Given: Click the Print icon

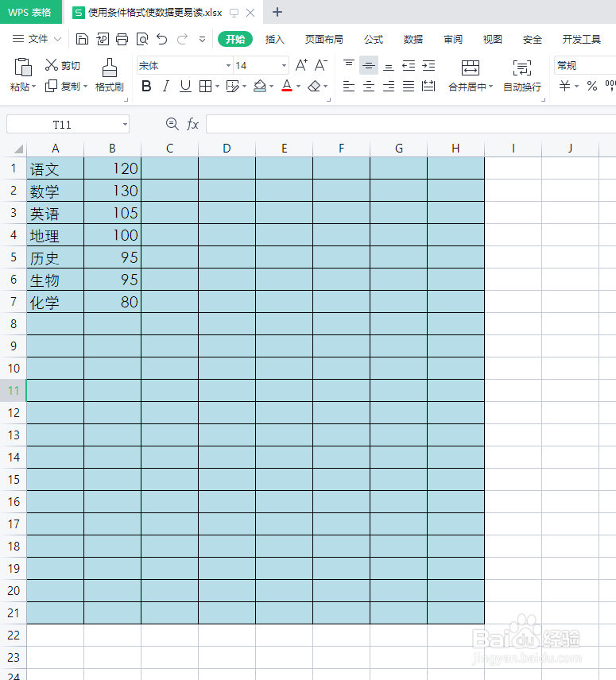Looking at the screenshot, I should tap(122, 39).
